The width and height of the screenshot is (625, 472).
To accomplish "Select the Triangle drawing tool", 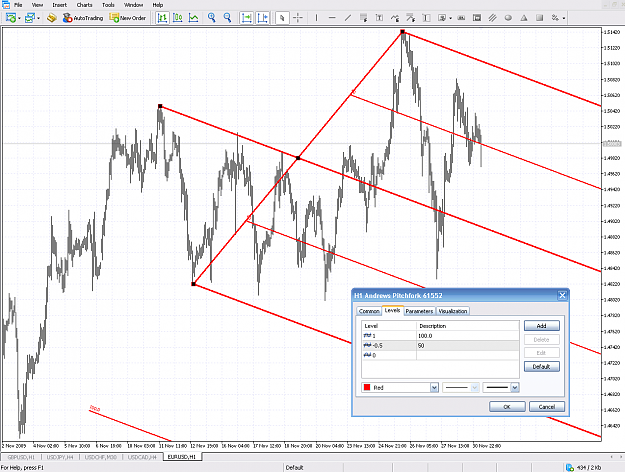I will click(524, 18).
